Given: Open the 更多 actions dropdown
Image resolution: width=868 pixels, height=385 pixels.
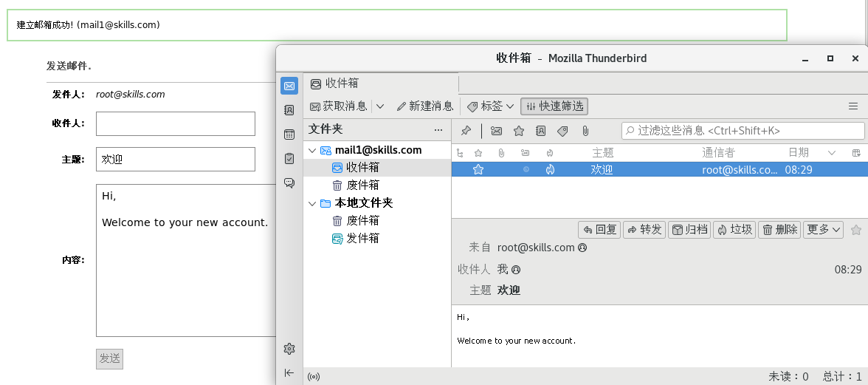Looking at the screenshot, I should click(x=823, y=229).
